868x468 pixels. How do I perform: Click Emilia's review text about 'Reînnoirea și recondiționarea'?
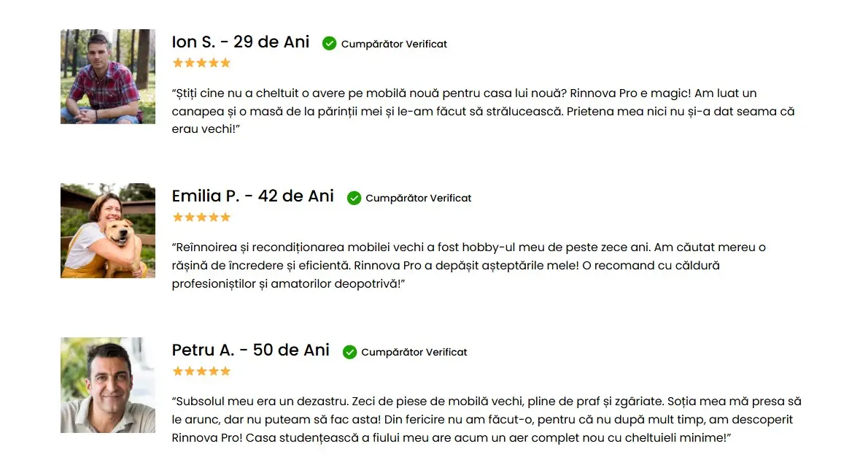[x=468, y=265]
